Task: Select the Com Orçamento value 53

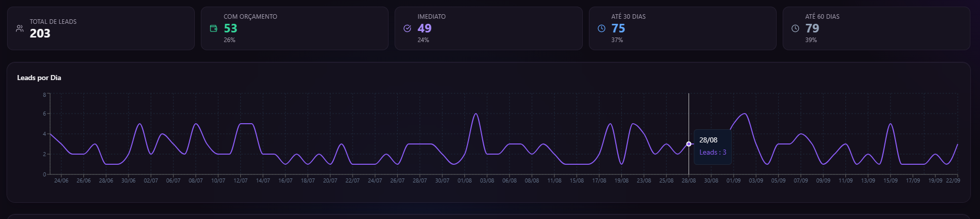Action: [x=231, y=28]
